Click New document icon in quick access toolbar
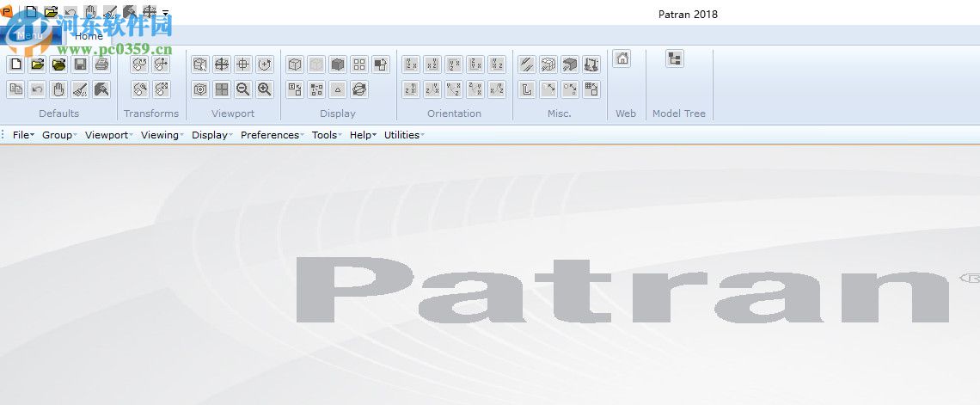 tap(31, 11)
